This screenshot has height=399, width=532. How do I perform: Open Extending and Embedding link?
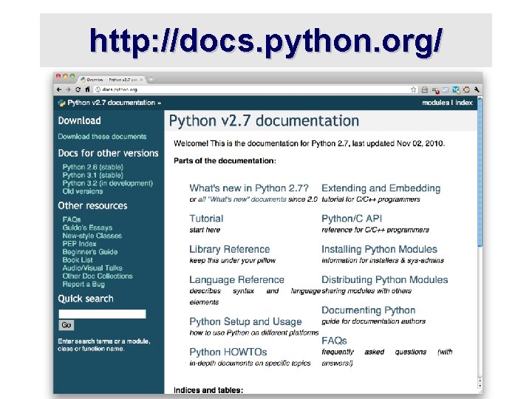point(381,188)
